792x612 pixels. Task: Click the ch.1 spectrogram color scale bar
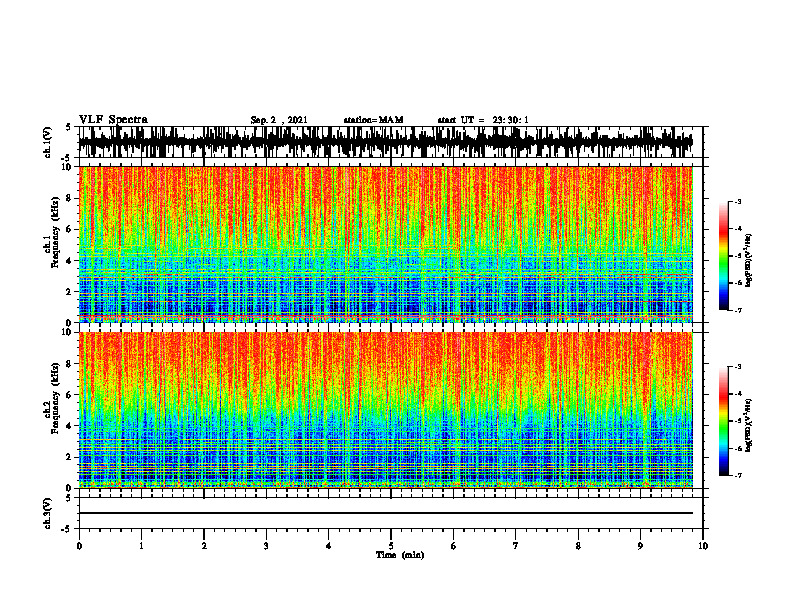pos(723,256)
